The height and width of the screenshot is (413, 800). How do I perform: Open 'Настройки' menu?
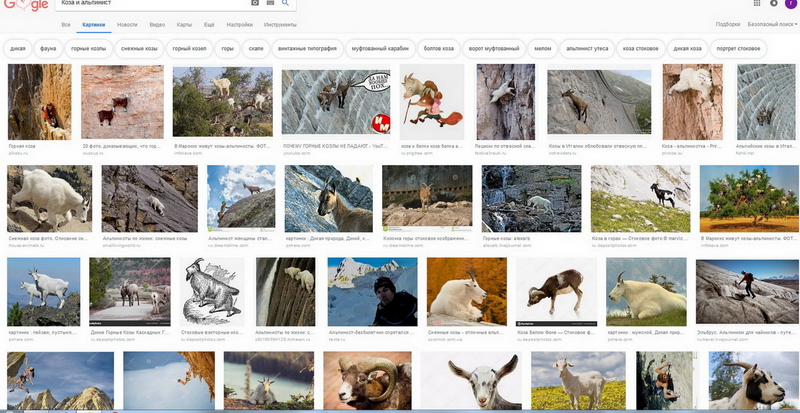click(x=240, y=25)
